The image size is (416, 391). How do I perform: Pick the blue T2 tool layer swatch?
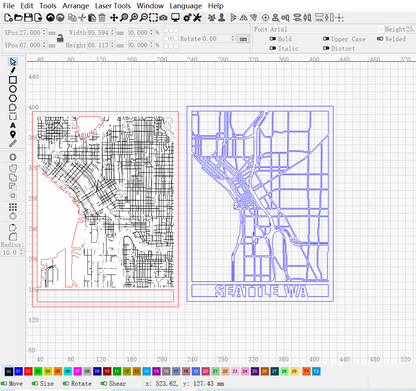pos(316,371)
